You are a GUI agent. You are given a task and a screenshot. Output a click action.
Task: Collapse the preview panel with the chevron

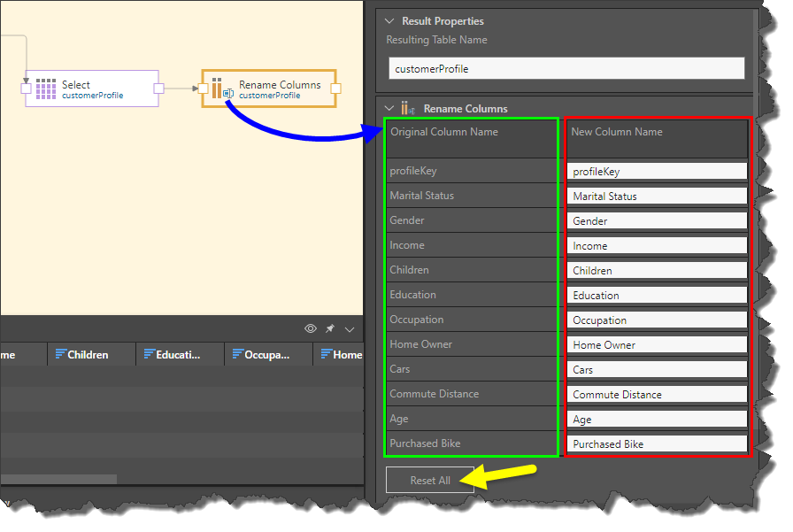point(350,328)
